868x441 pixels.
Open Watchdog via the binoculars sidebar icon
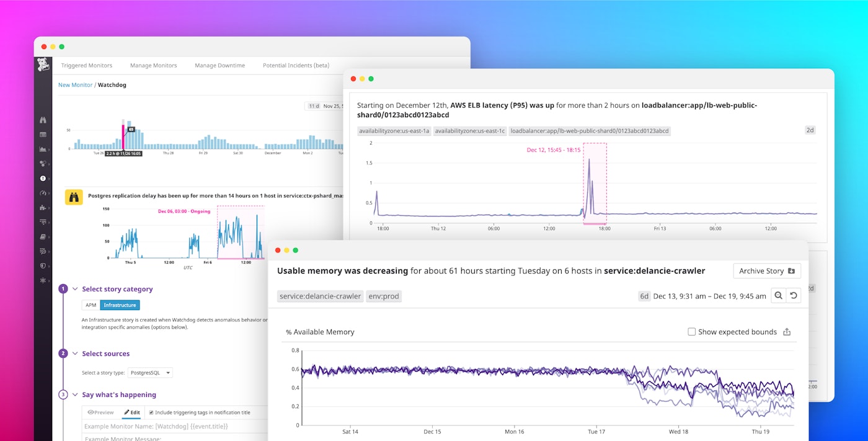coord(43,119)
